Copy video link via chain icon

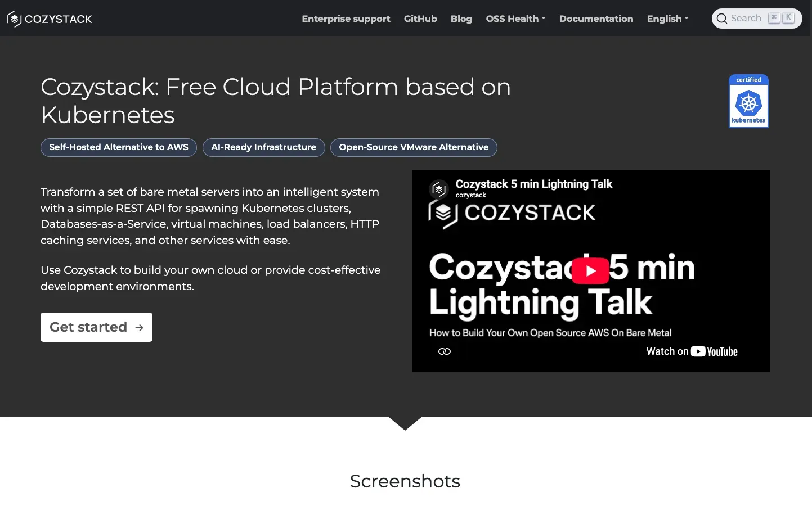click(445, 351)
